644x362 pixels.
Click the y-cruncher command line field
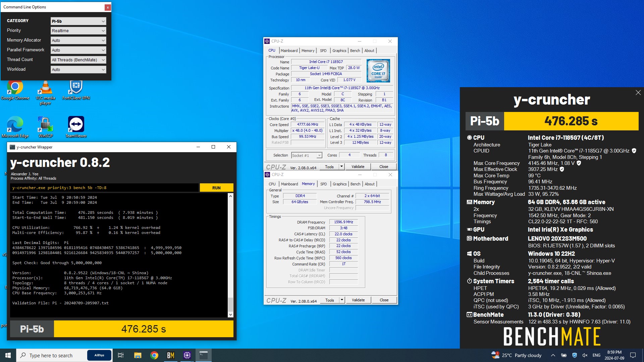(x=104, y=188)
